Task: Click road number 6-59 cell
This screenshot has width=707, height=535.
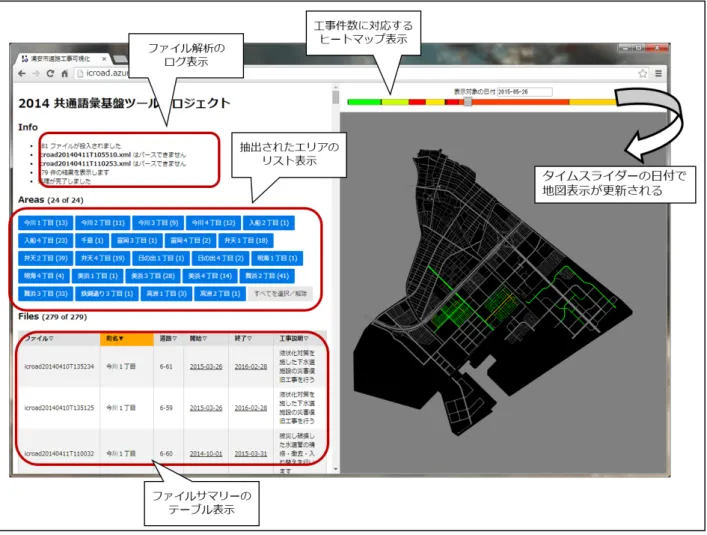Action: (166, 408)
